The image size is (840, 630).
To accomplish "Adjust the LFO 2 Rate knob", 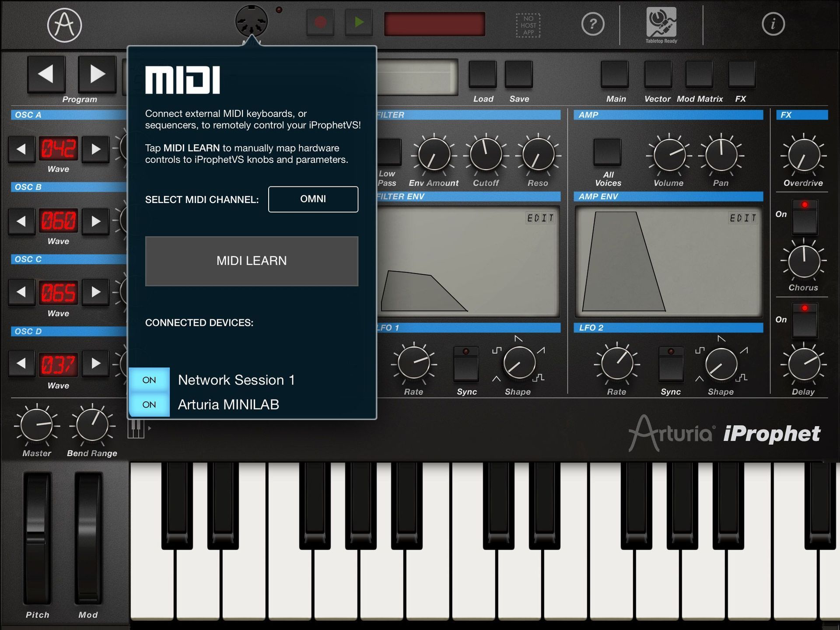I will [x=617, y=363].
